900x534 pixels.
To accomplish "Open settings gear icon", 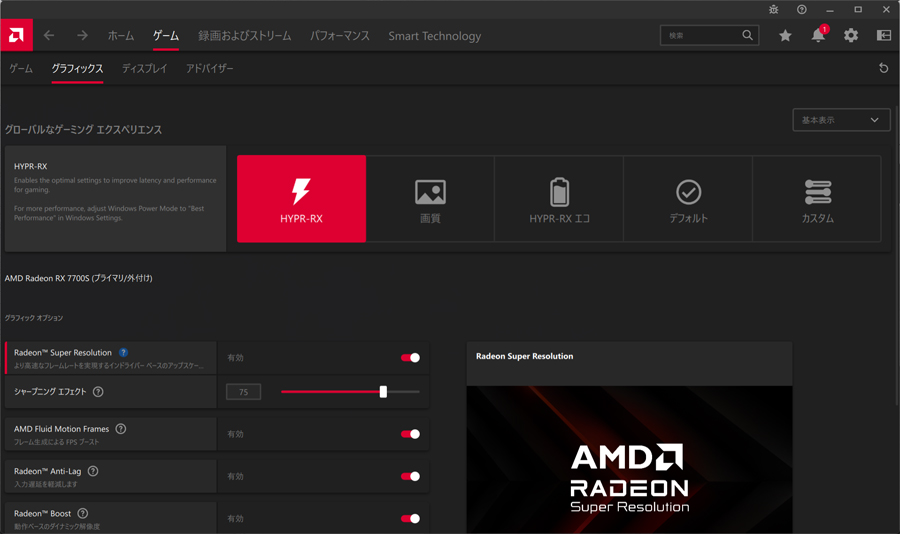I will tap(851, 36).
